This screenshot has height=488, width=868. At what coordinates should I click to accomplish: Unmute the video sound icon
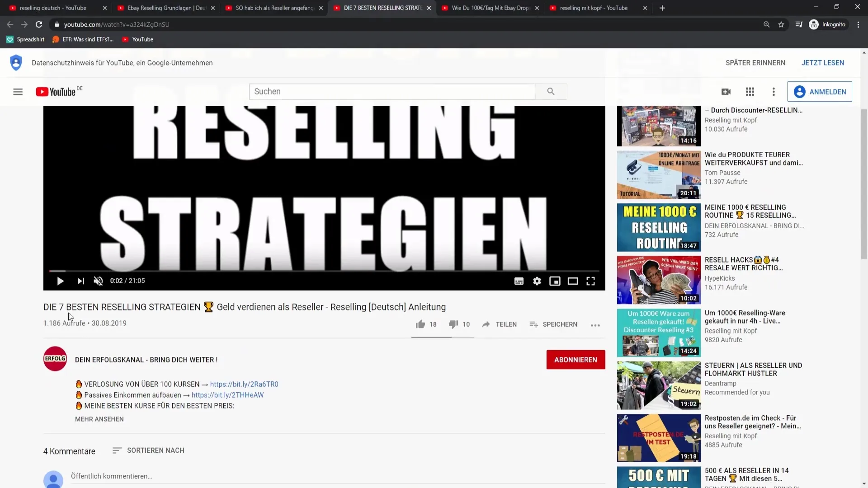[x=98, y=281]
